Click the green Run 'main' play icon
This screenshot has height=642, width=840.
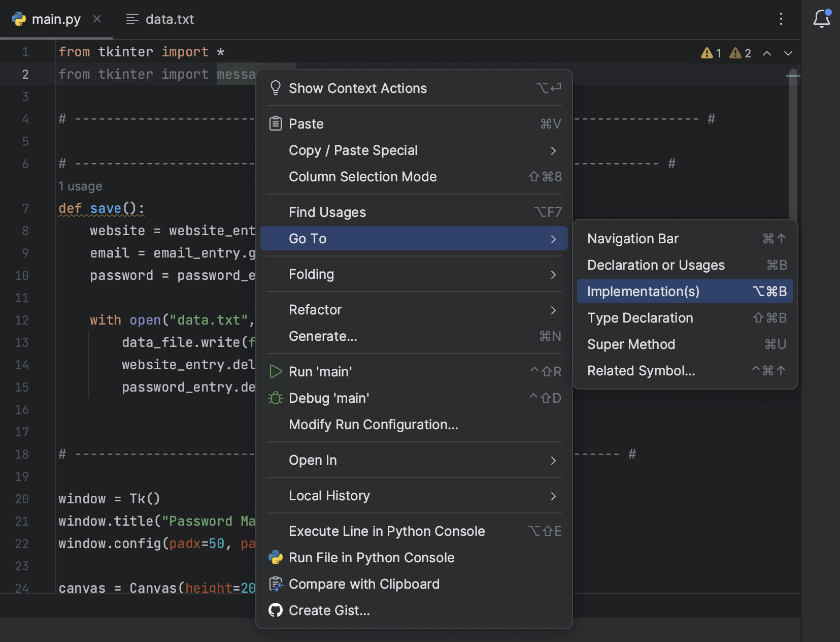coord(276,371)
